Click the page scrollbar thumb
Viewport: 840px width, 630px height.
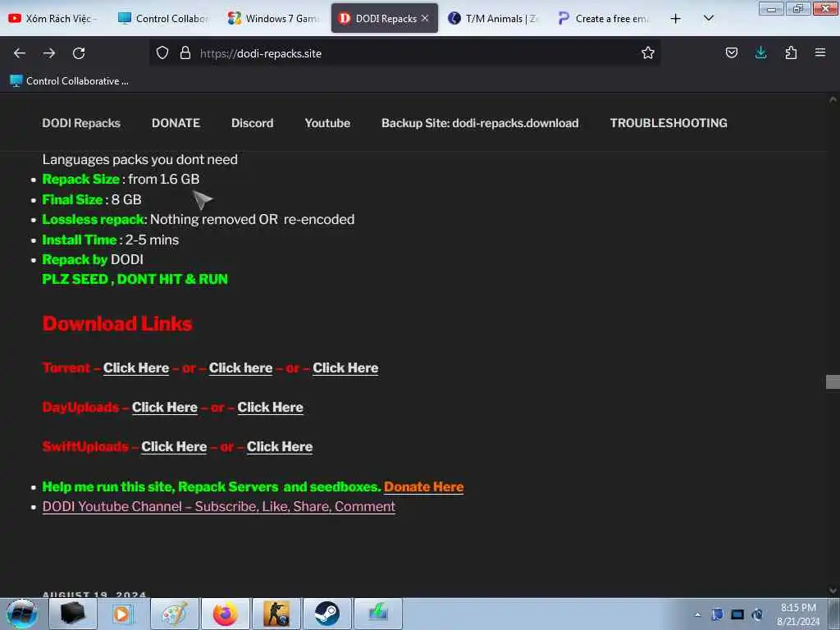coord(833,381)
